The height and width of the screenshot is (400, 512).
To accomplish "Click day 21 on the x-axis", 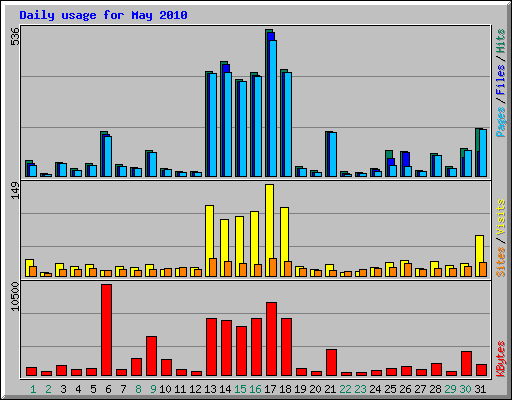I will point(330,389).
